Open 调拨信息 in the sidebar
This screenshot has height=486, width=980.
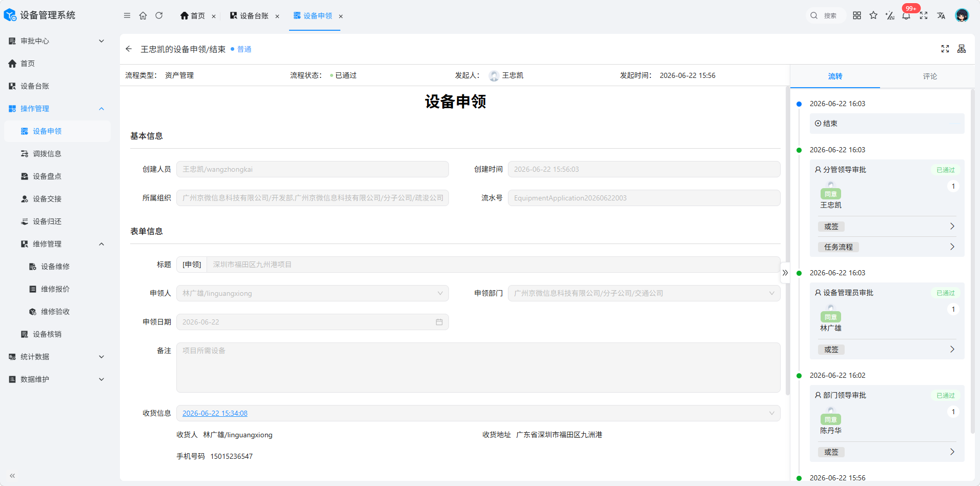coord(56,154)
